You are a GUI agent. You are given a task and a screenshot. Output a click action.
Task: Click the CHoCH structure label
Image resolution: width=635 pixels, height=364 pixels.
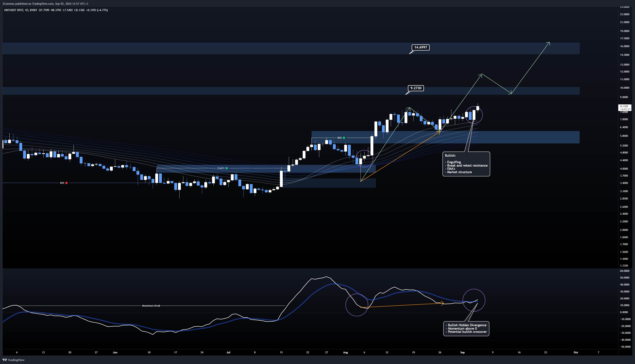[x=221, y=168]
